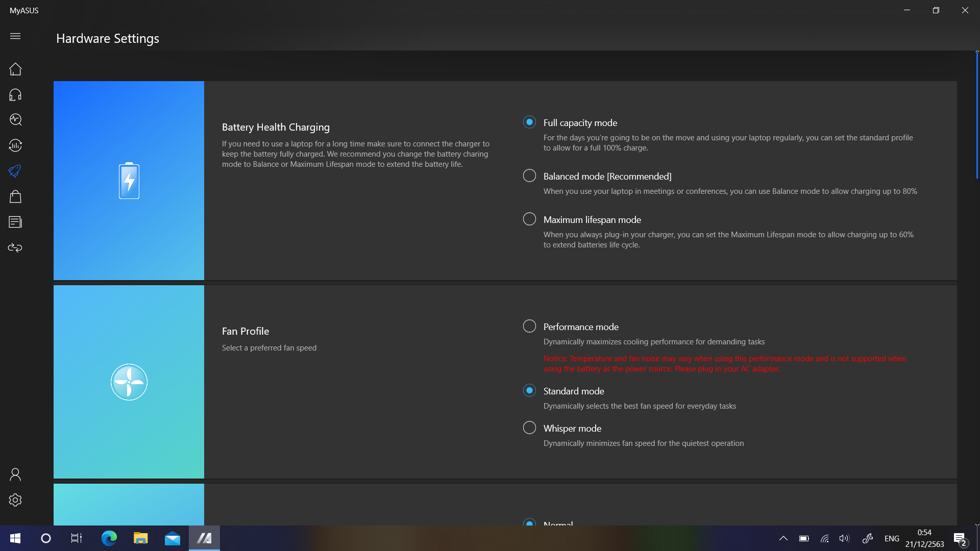Open Mail app from taskbar
980x551 pixels.
click(x=173, y=538)
